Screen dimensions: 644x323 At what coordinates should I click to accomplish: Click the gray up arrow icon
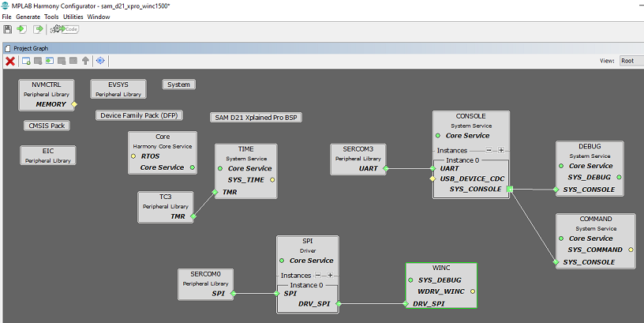tap(85, 61)
